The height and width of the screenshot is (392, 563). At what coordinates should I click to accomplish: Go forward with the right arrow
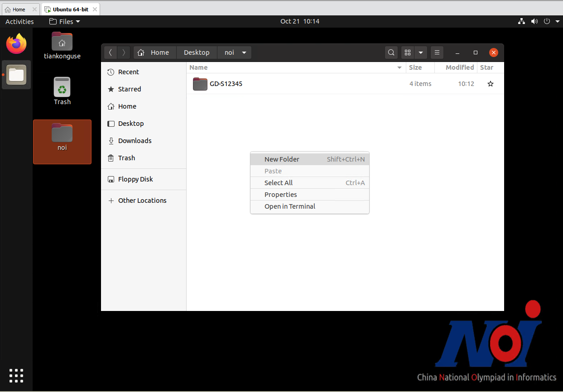click(124, 53)
